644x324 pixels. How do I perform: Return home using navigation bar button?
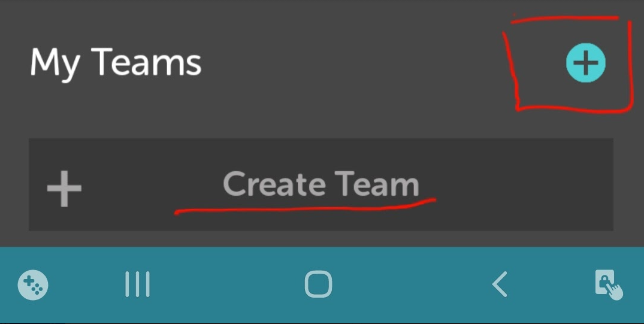[318, 284]
